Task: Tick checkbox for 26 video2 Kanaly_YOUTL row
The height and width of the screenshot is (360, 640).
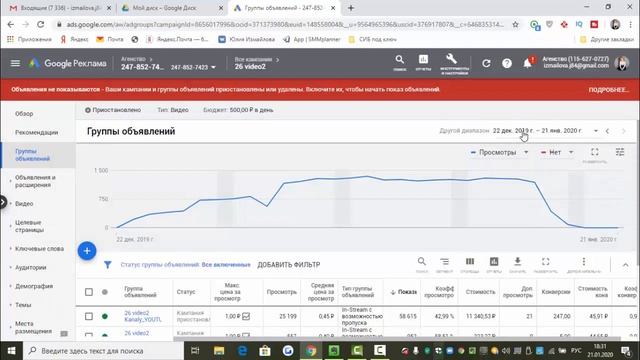Action: [x=89, y=316]
